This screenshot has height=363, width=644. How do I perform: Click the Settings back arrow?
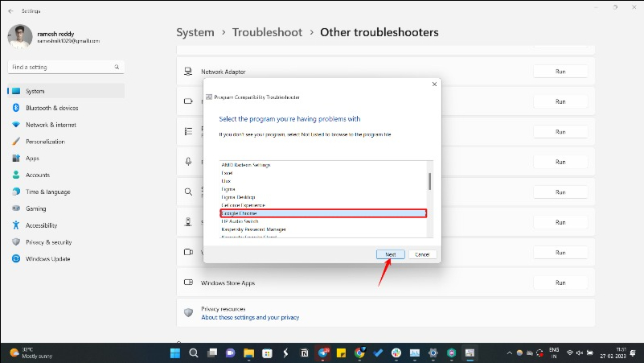(x=10, y=11)
